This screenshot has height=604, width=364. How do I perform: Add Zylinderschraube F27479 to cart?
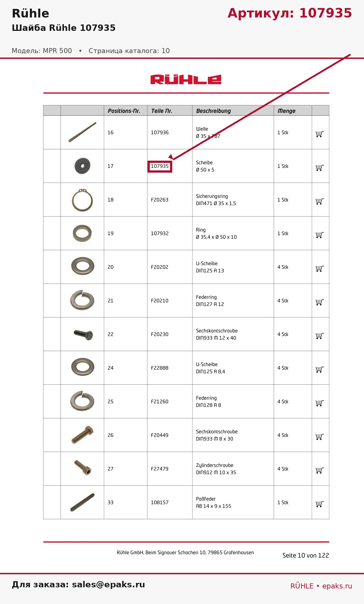[320, 471]
